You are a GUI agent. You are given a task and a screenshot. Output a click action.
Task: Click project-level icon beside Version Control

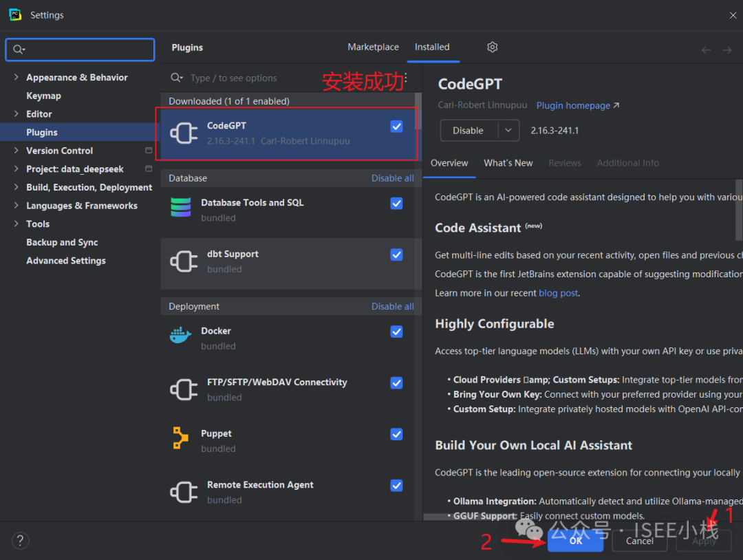coord(149,150)
